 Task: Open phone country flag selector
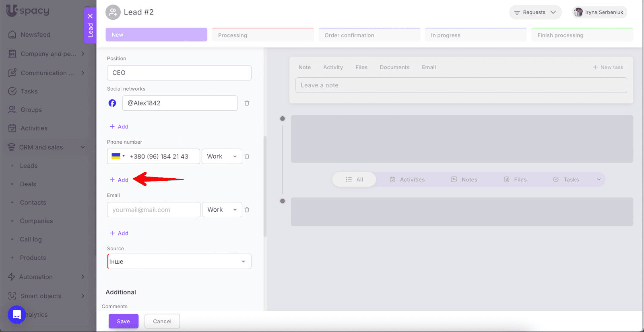point(118,157)
